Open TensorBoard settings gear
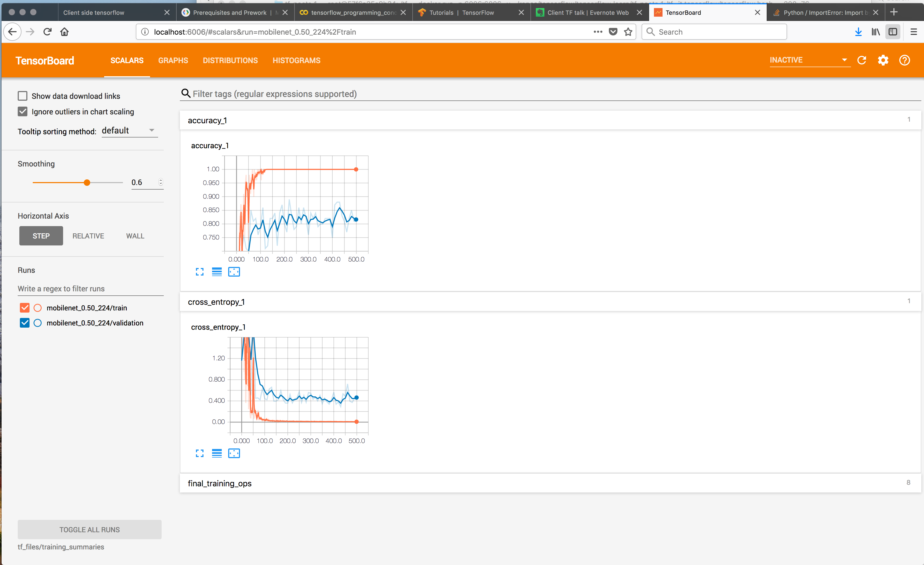924x565 pixels. click(x=883, y=60)
